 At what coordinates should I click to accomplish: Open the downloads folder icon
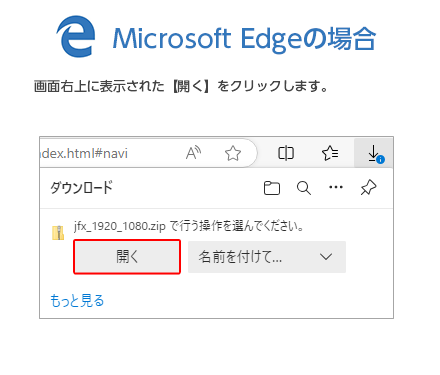coord(272,188)
